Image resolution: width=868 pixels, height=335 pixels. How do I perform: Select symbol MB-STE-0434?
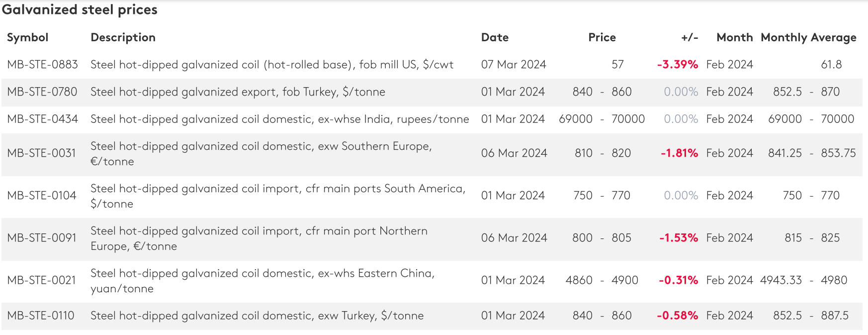click(x=42, y=119)
